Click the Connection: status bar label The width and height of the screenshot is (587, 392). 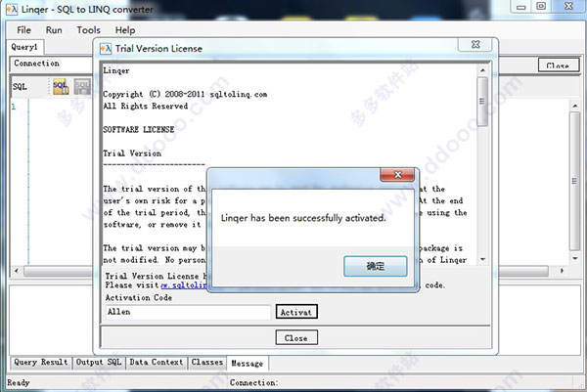point(253,382)
